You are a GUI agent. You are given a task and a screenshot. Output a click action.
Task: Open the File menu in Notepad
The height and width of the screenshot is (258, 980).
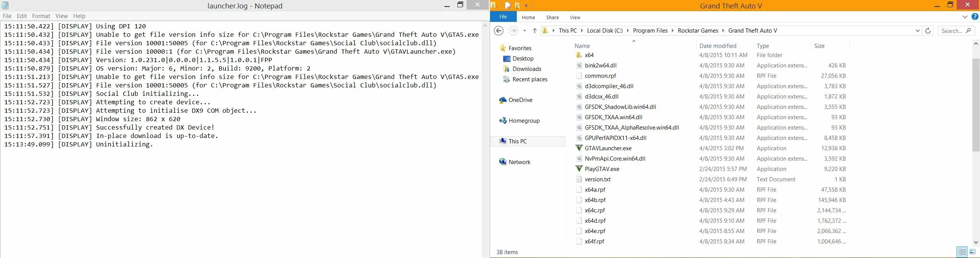click(7, 16)
